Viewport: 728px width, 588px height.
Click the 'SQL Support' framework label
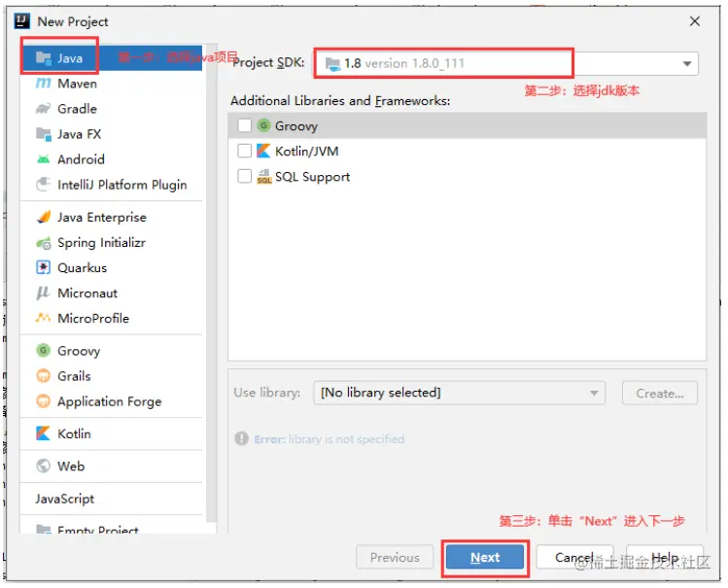coord(312,177)
